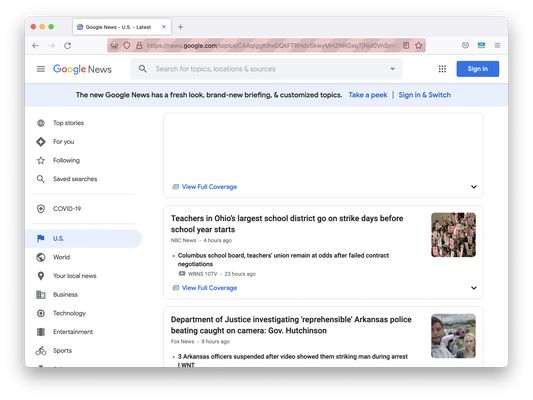Open the Google News hamburger menu

(x=41, y=69)
